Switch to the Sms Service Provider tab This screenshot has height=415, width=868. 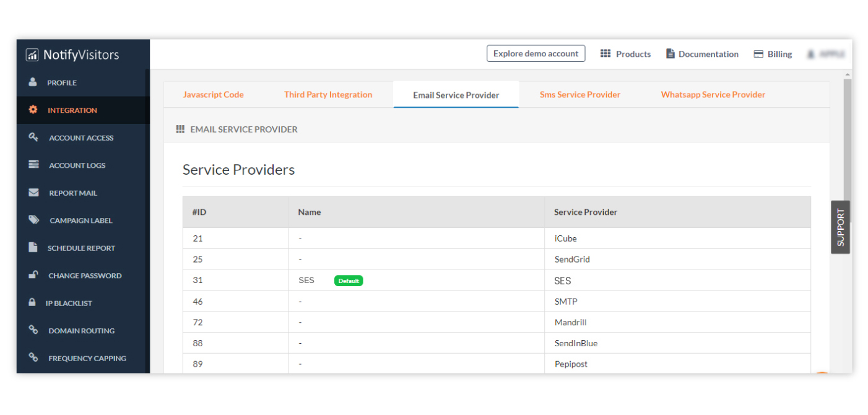click(580, 95)
